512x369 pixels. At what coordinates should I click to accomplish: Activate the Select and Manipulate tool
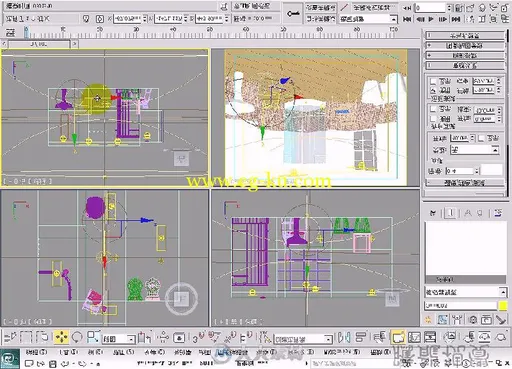pyautogui.click(x=163, y=338)
